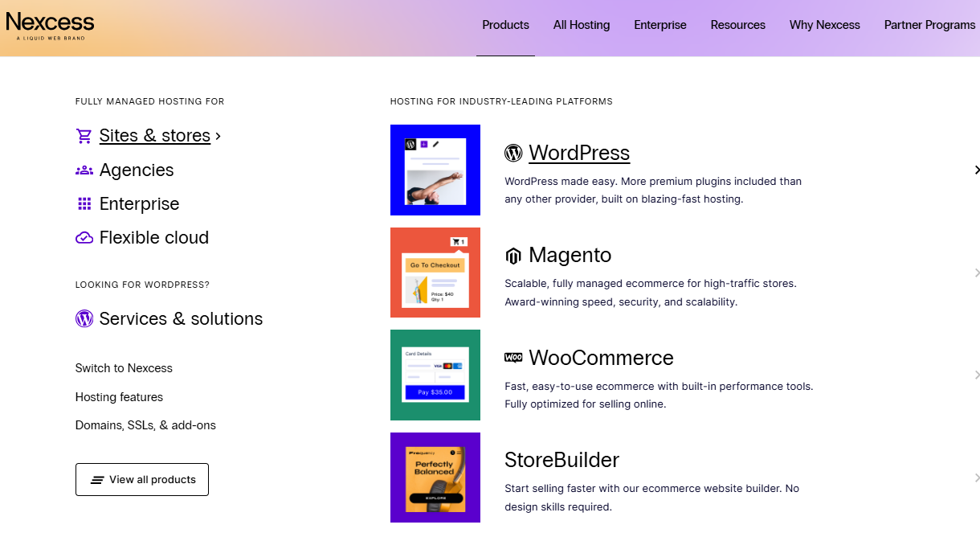Click the purple StoreBuilder thumbnail
Image resolution: width=980 pixels, height=533 pixels.
click(435, 478)
